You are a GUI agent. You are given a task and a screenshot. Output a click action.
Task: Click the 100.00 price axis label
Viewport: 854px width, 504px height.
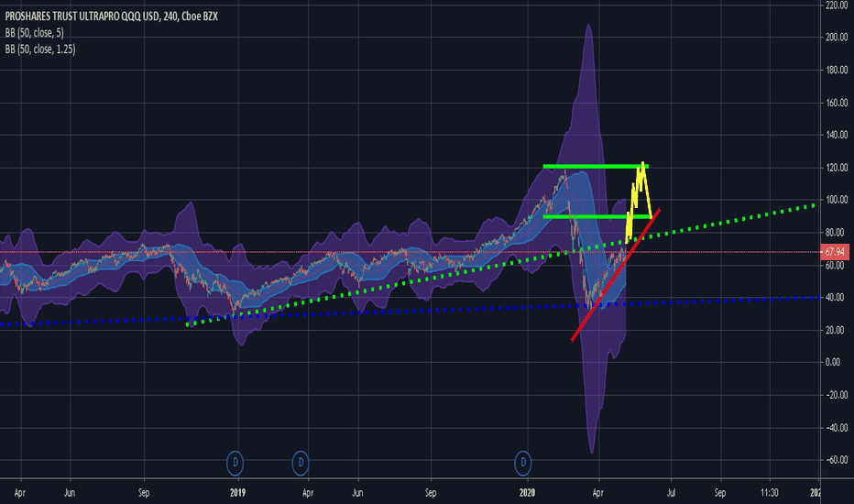836,200
